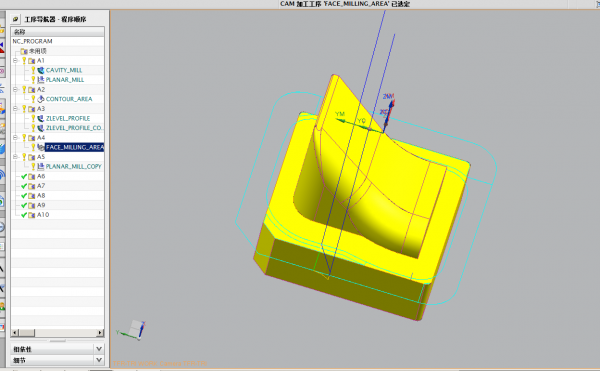Click the PLANAR_MILL_COPY operation icon
Viewport: 600px width, 371px height.
(41, 166)
